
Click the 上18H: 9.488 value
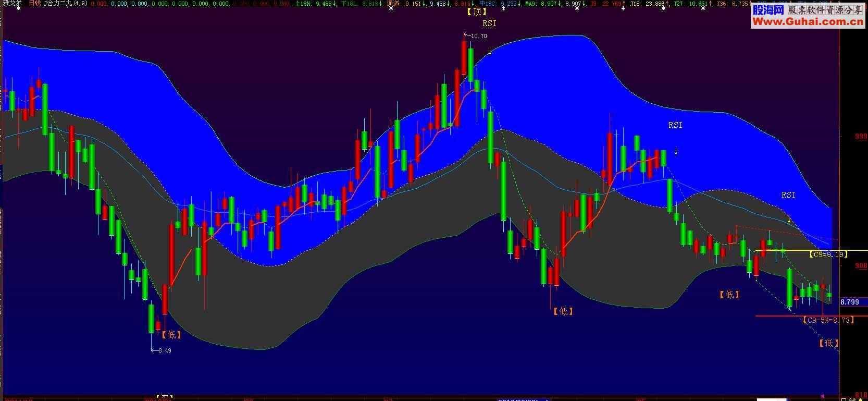click(314, 4)
